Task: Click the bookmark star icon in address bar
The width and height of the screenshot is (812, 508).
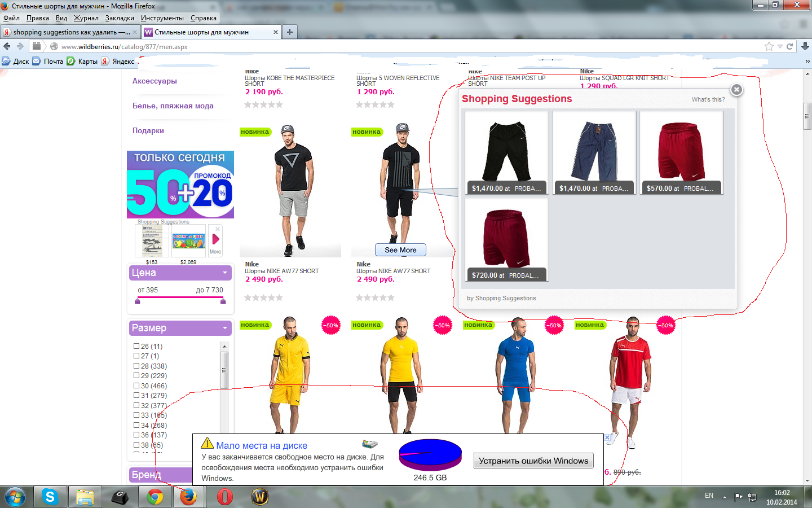Action: click(769, 46)
